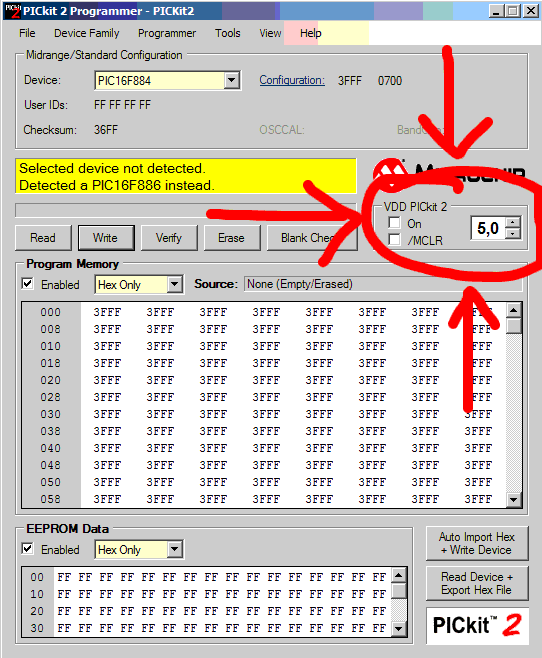Maximize the PICkit 2 Programmer window
The width and height of the screenshot is (542, 658).
[x=512, y=11]
